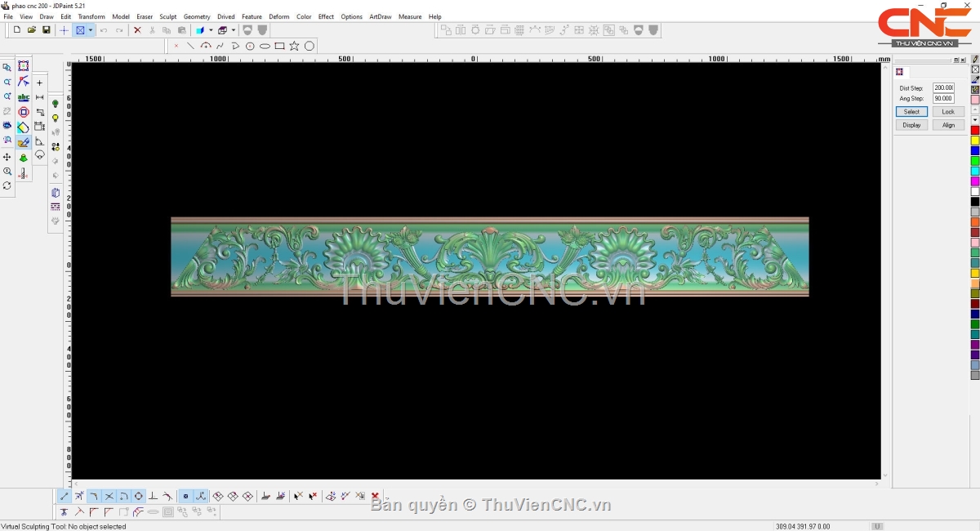Toggle the perpendicular snap icon
The image size is (980, 531).
pyautogui.click(x=153, y=496)
